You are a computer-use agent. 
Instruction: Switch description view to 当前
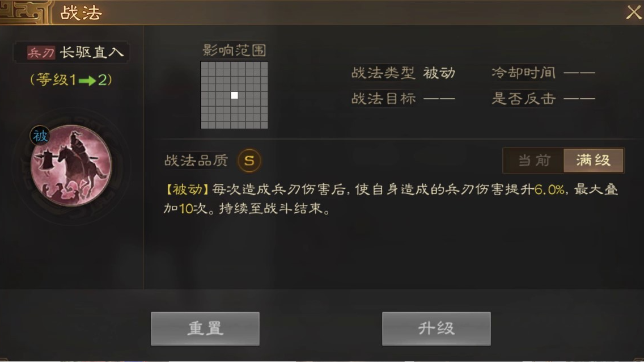533,160
